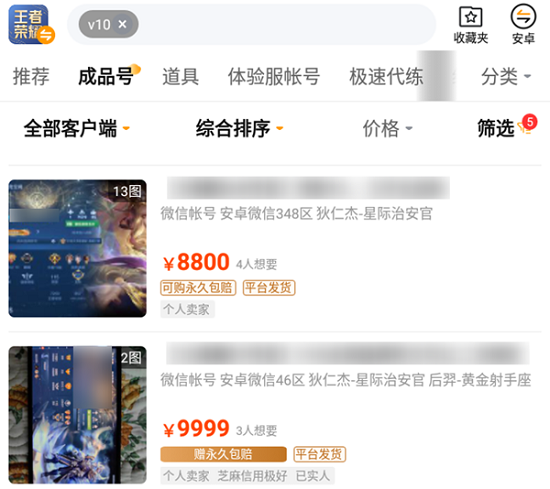Open the 道具 tab
Viewport: 550px width, 489px height.
pos(180,76)
